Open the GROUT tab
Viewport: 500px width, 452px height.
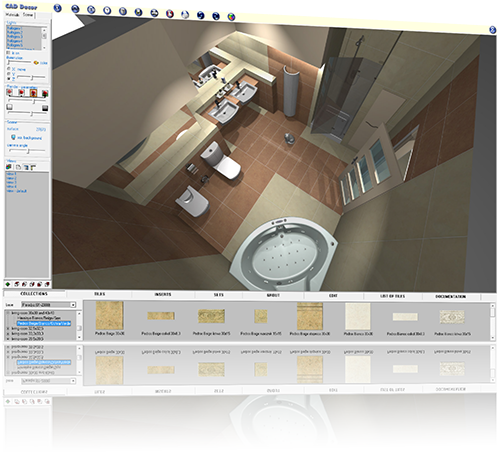click(x=273, y=295)
